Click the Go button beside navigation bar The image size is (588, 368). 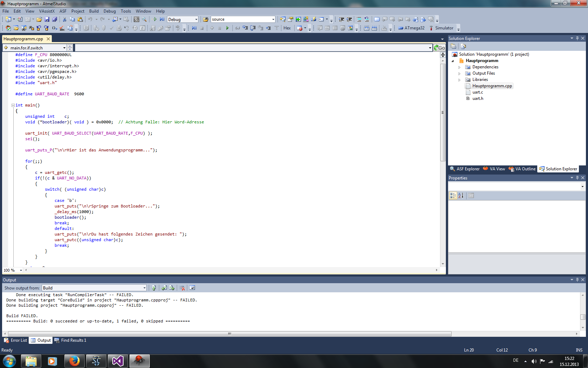coord(439,48)
